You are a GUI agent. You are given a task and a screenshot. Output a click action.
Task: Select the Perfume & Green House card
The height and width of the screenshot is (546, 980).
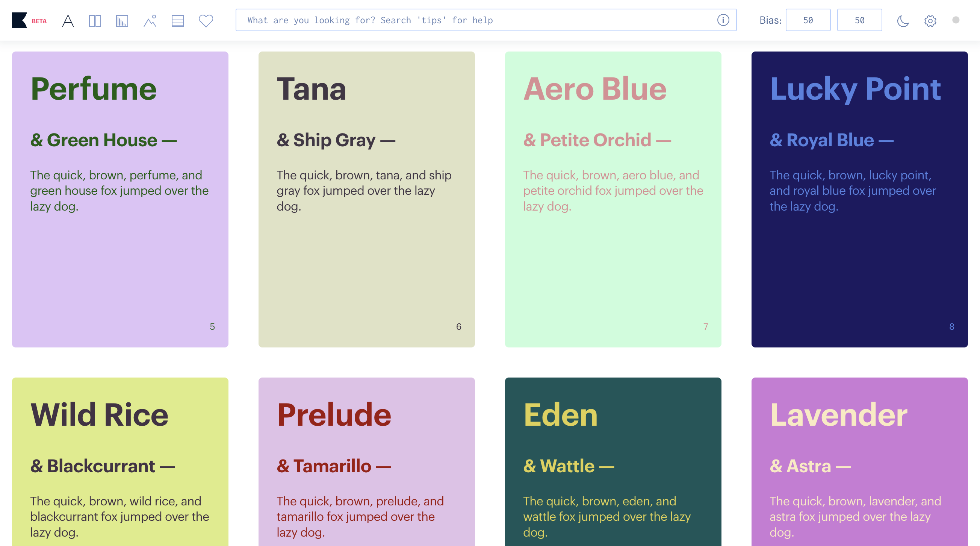[x=120, y=199]
